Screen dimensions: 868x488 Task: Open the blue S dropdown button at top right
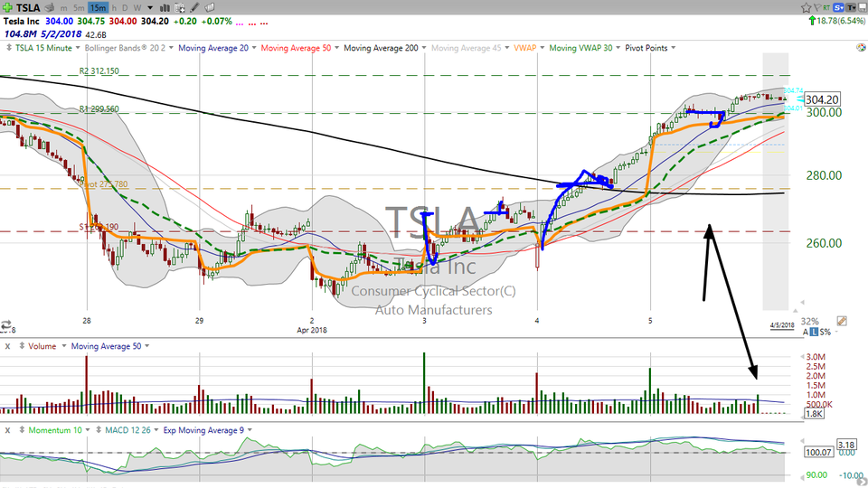tap(839, 8)
